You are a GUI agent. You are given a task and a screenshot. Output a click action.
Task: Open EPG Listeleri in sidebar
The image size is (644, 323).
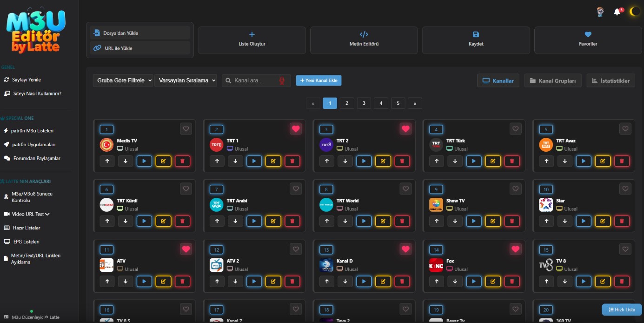click(x=21, y=242)
